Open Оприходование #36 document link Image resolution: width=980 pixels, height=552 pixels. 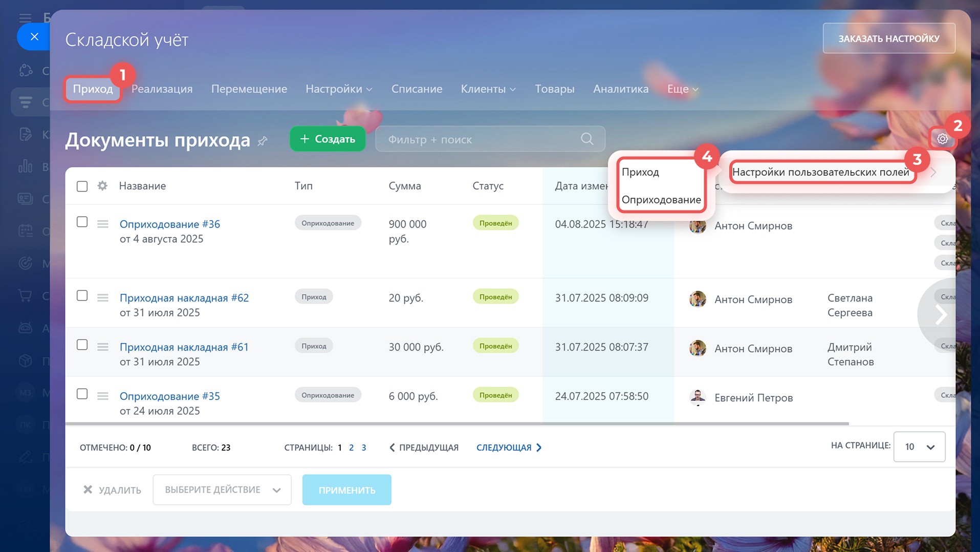pyautogui.click(x=170, y=224)
